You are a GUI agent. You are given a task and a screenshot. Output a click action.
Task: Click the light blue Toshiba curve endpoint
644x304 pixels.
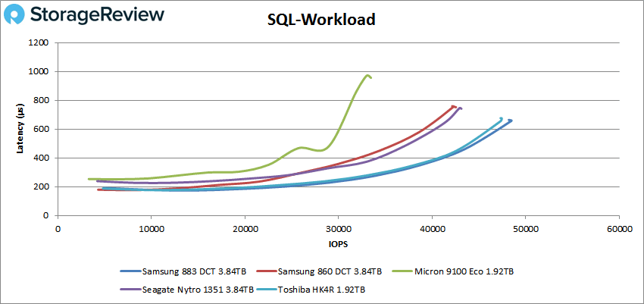pos(501,119)
